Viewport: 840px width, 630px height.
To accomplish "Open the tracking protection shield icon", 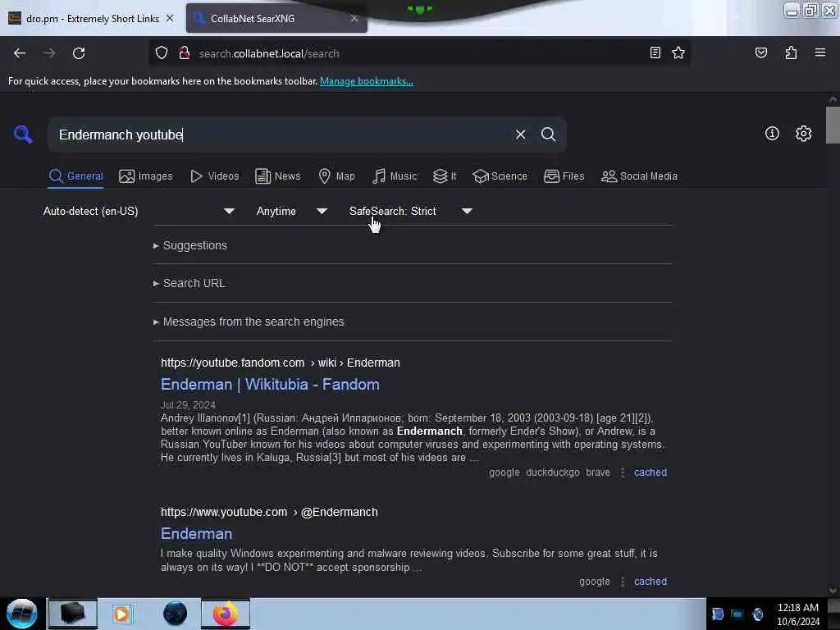I will [162, 53].
